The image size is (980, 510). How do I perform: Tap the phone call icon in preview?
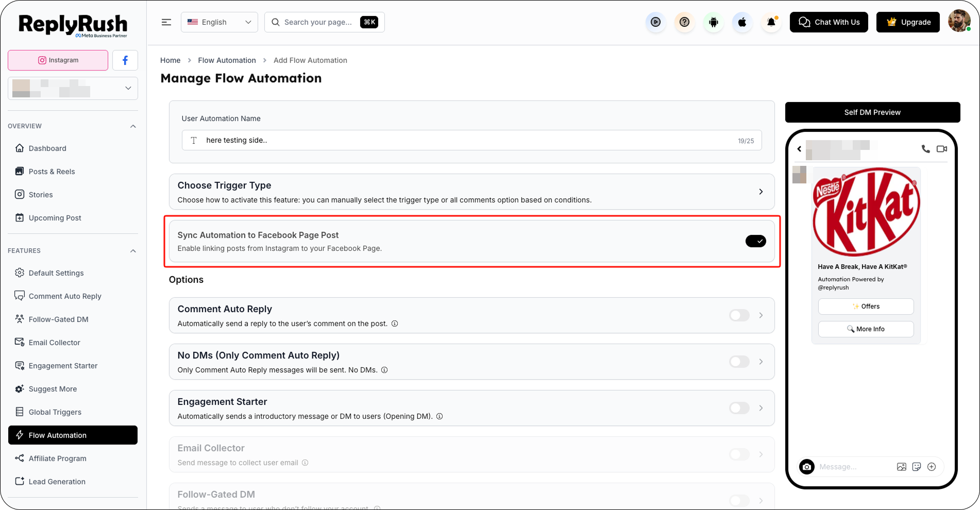click(925, 149)
